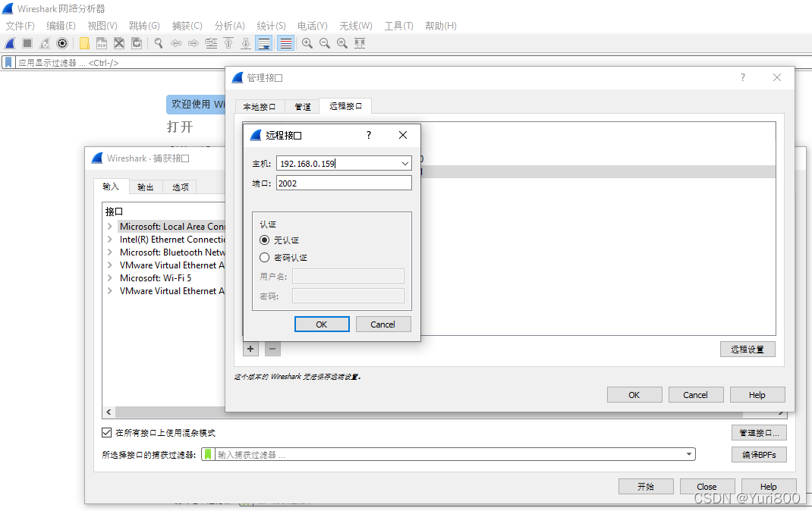
Task: Open the 分析(A) menu
Action: [229, 26]
